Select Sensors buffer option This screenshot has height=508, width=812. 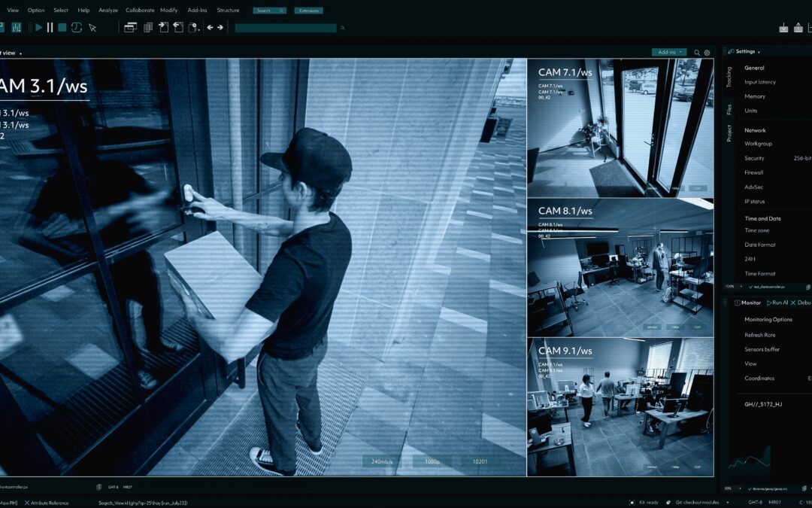click(x=762, y=350)
